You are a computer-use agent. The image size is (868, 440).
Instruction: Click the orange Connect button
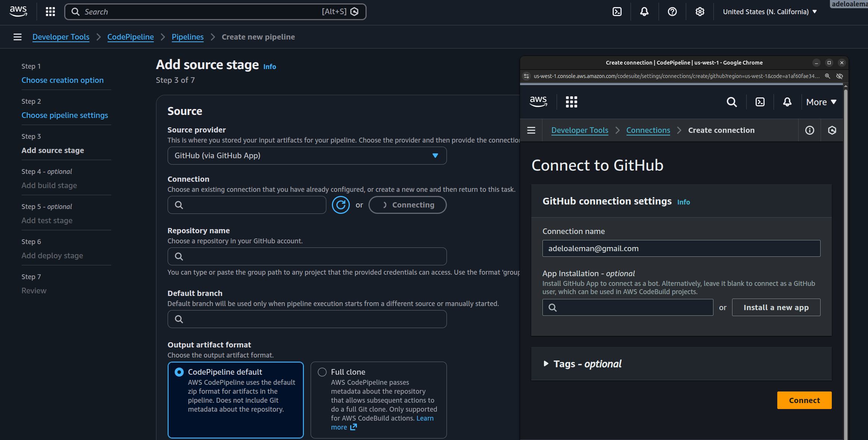pos(804,400)
